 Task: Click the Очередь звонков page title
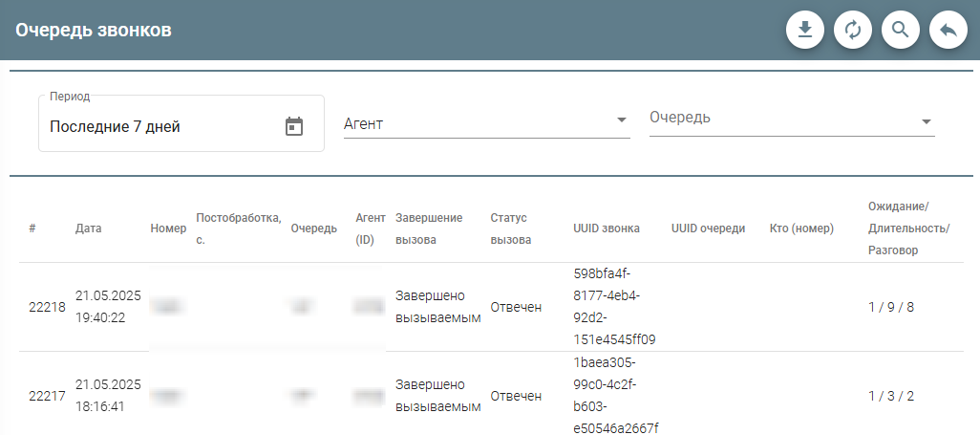pyautogui.click(x=93, y=30)
